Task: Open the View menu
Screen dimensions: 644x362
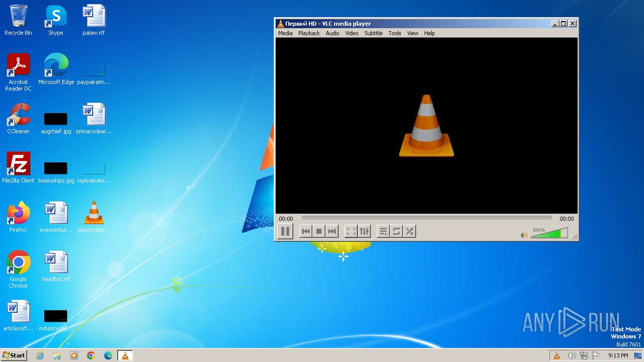Action: pos(413,33)
